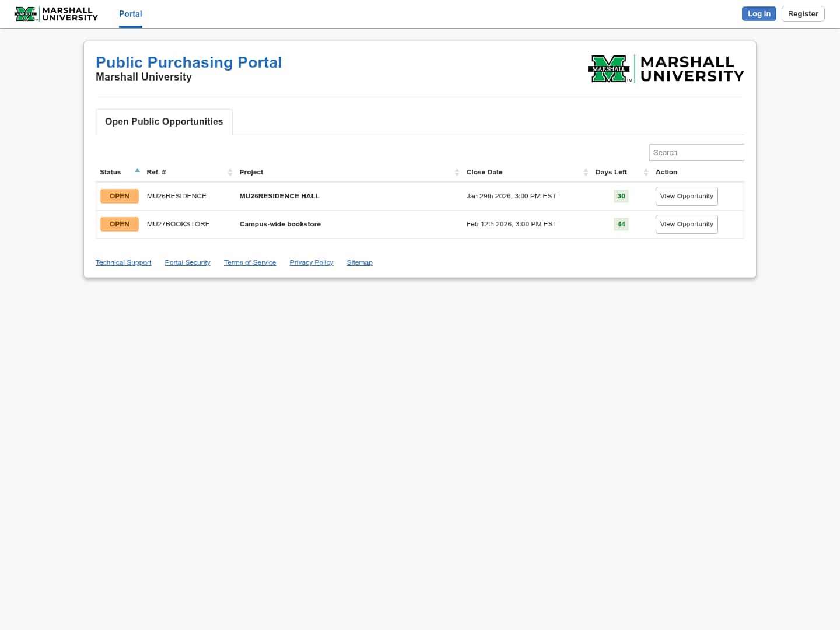Select the Open Public Opportunities tab
The image size is (840, 630).
coord(164,122)
